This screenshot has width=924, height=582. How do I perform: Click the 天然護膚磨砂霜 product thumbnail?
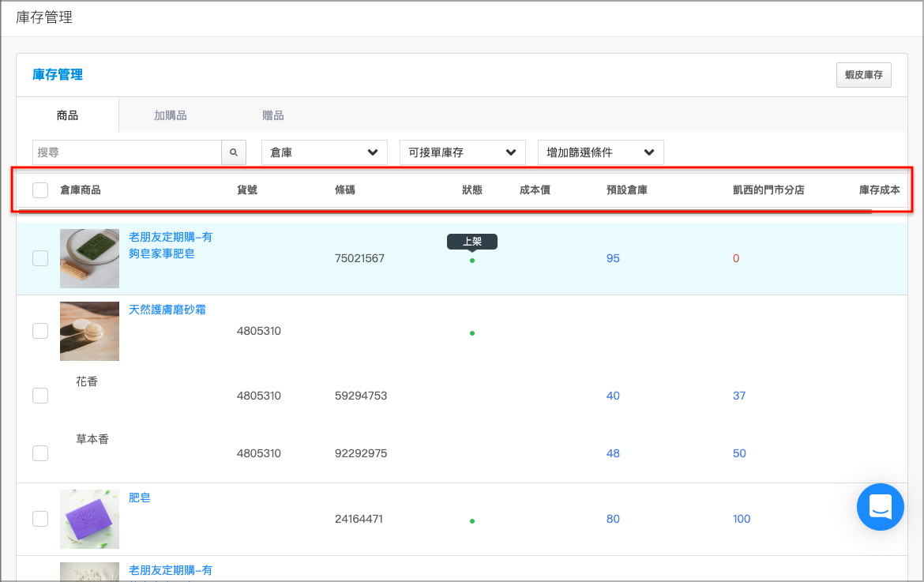coord(89,331)
